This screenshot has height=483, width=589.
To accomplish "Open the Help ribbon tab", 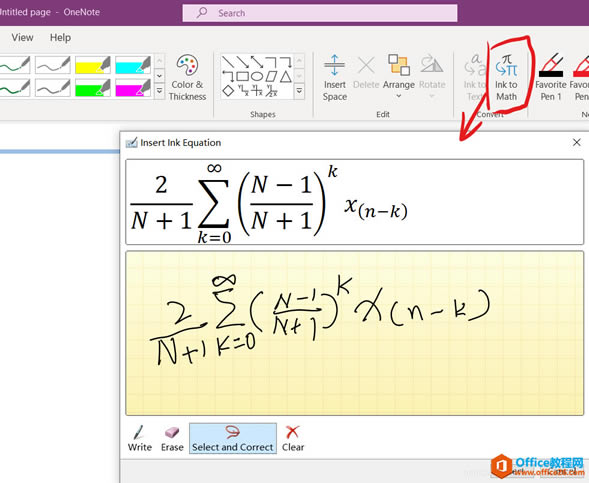I will click(60, 38).
